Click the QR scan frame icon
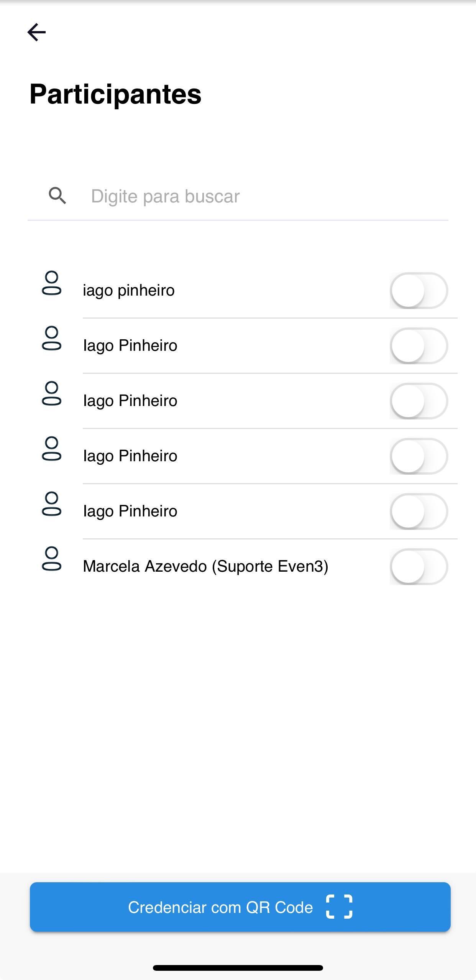The width and height of the screenshot is (476, 980). [339, 907]
